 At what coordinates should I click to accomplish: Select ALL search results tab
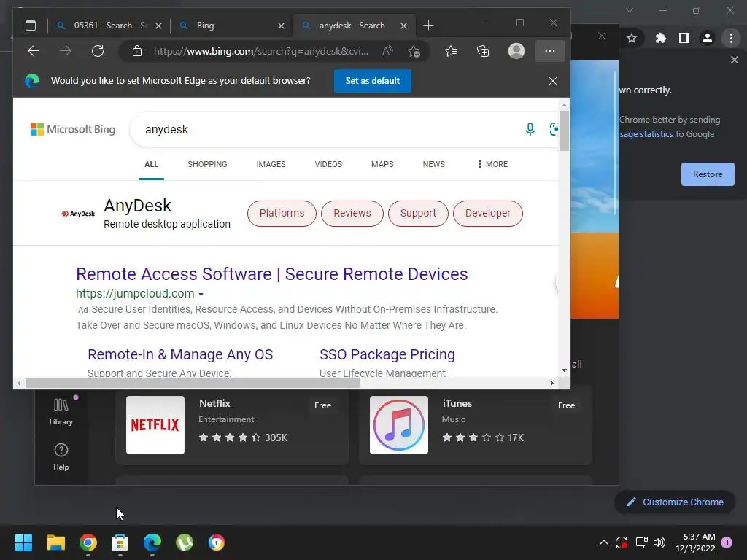pyautogui.click(x=151, y=164)
